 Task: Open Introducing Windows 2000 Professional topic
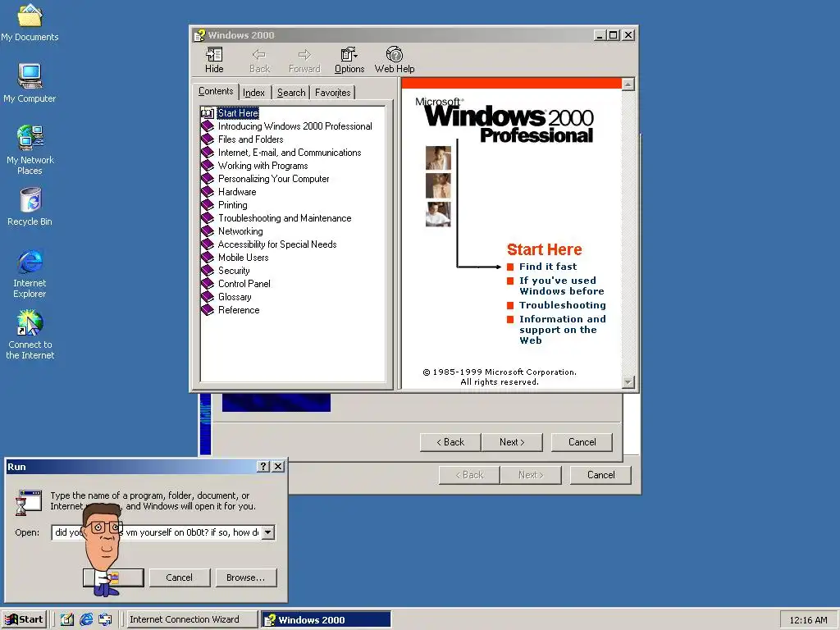tap(294, 126)
